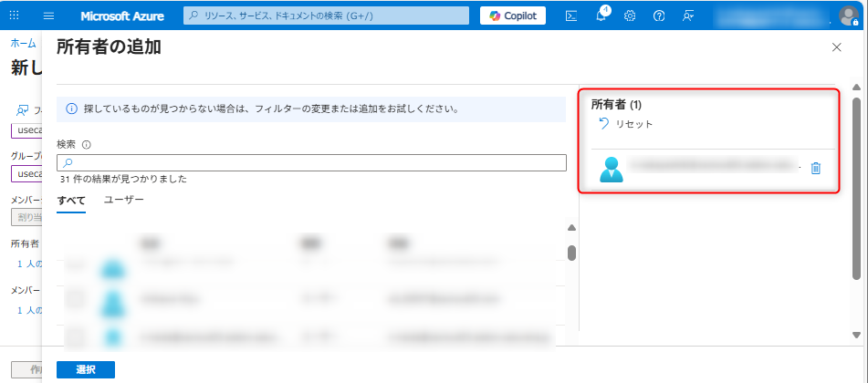Open the Azure portal apps grid icon

15,16
